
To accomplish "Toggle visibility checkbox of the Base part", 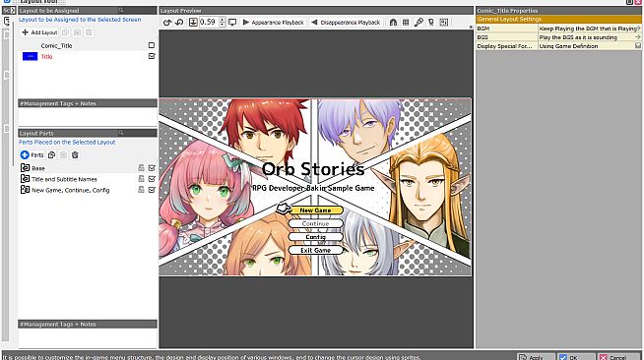I will click(152, 167).
